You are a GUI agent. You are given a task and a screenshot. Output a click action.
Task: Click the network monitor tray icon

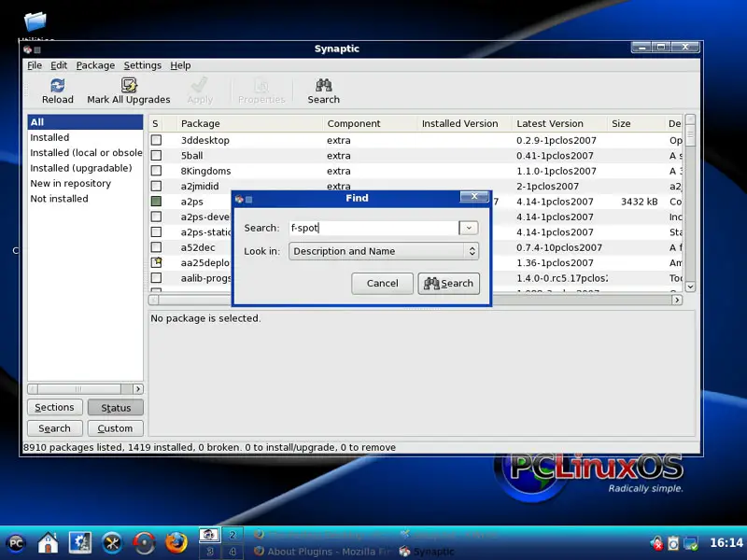[690, 543]
